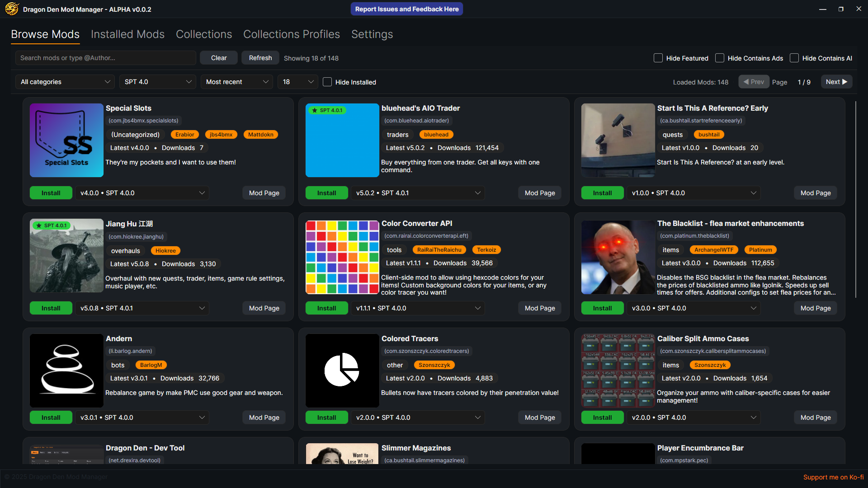The width and height of the screenshot is (868, 488).
Task: Check the Hide Installed checkbox
Action: pyautogui.click(x=327, y=82)
